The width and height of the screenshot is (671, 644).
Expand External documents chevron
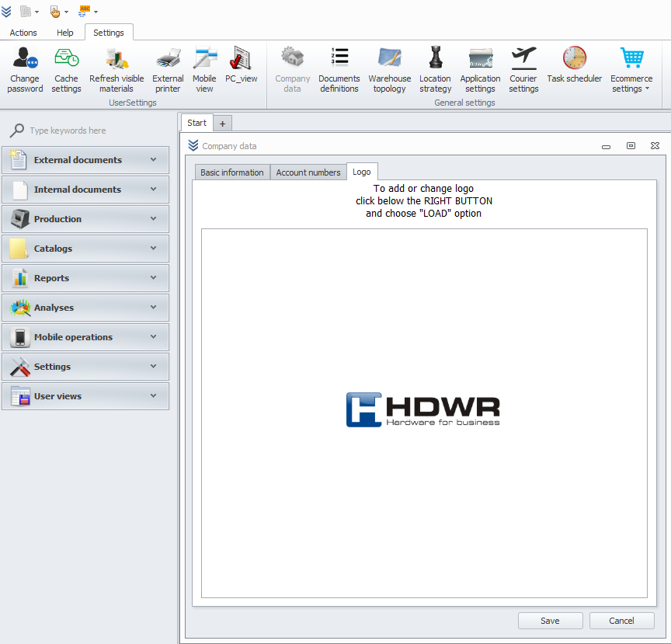point(153,160)
